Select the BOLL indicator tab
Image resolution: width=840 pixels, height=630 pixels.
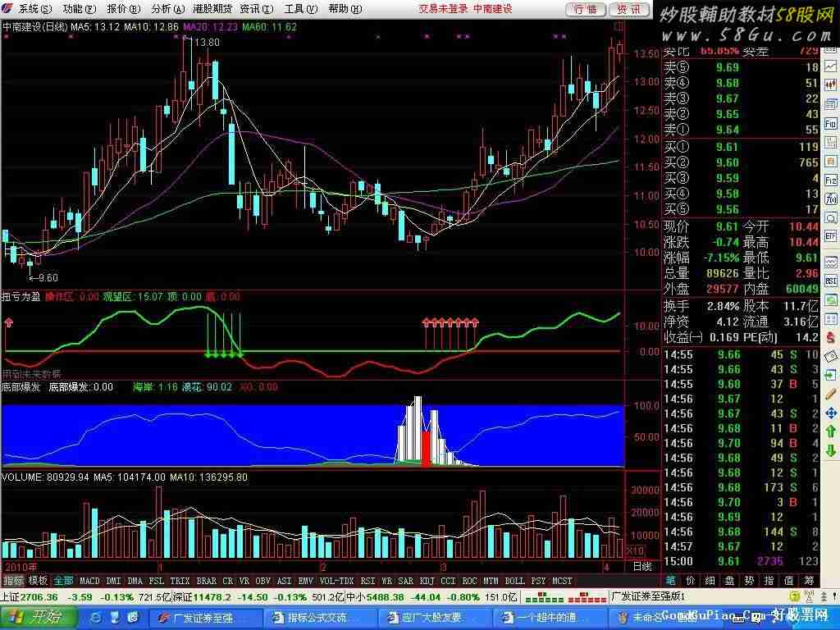coord(514,581)
